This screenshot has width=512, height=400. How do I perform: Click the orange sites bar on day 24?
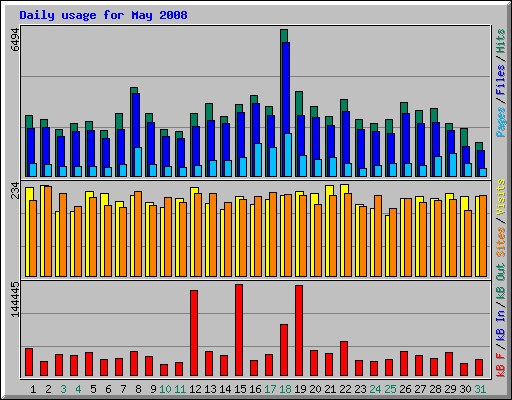(x=378, y=236)
